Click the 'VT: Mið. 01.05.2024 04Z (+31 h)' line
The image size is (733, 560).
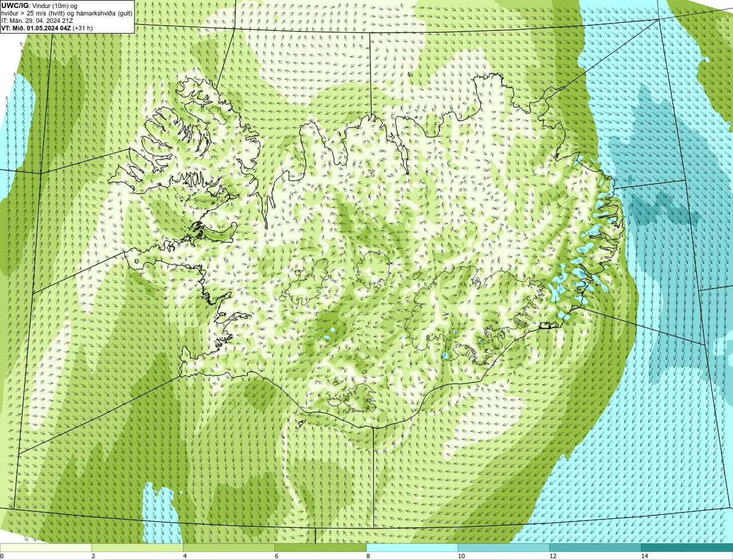point(47,27)
